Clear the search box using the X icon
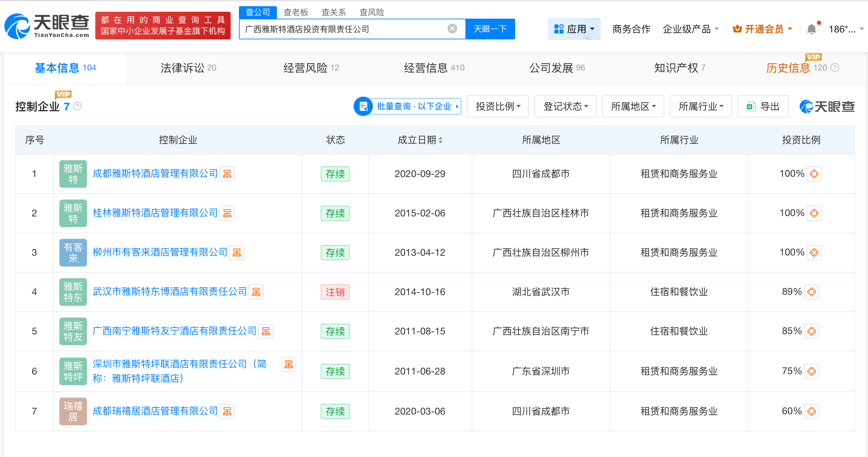Screen dimensions: 868x457 click(452, 29)
